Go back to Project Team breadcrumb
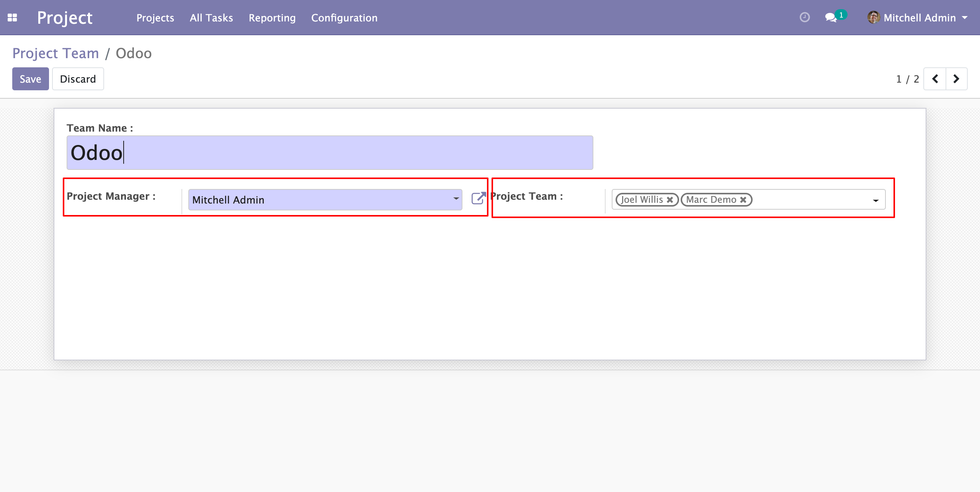The height and width of the screenshot is (492, 980). [x=56, y=53]
